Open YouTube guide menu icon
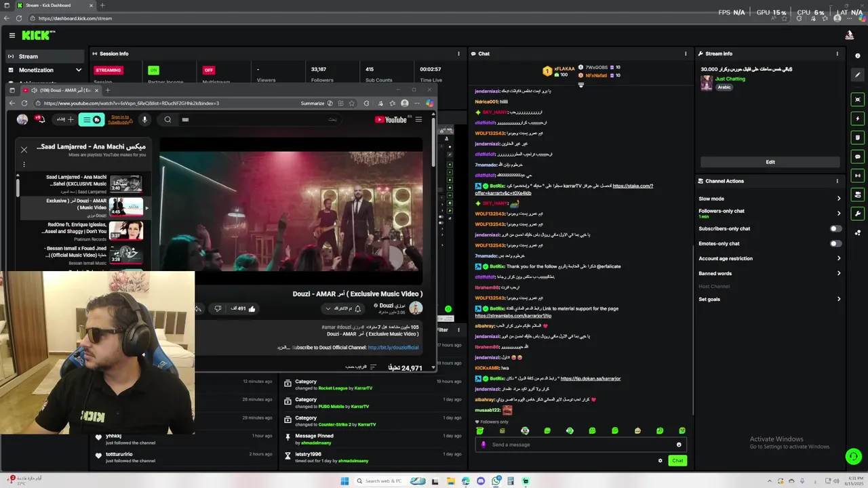Viewport: 868px width, 488px height. point(418,120)
